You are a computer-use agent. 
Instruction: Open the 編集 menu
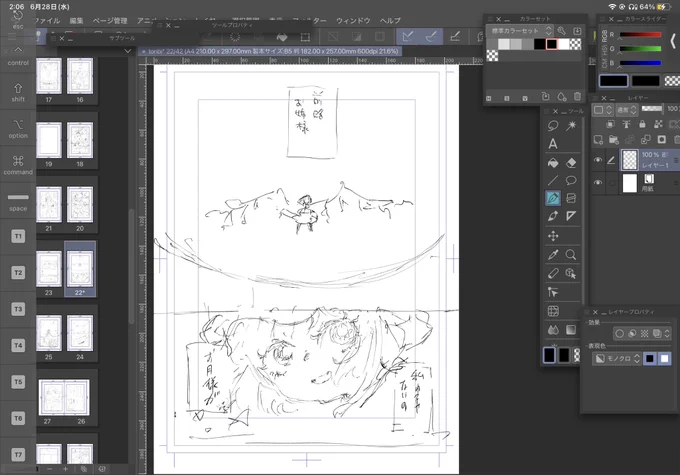pos(76,20)
